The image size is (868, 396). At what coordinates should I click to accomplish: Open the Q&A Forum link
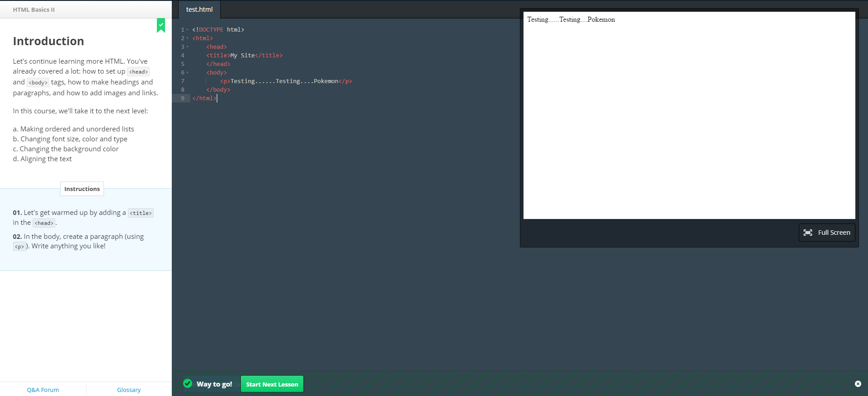pos(43,390)
